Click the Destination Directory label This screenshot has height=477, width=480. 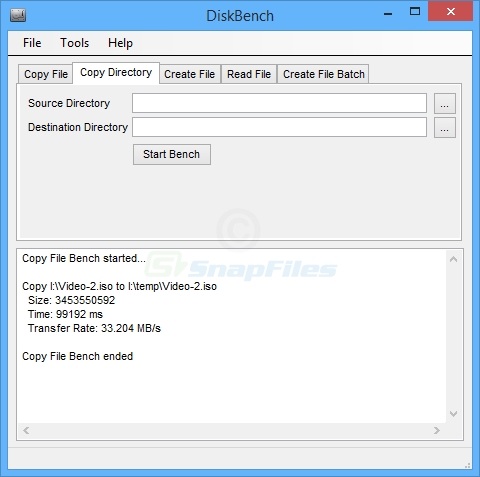[x=78, y=127]
